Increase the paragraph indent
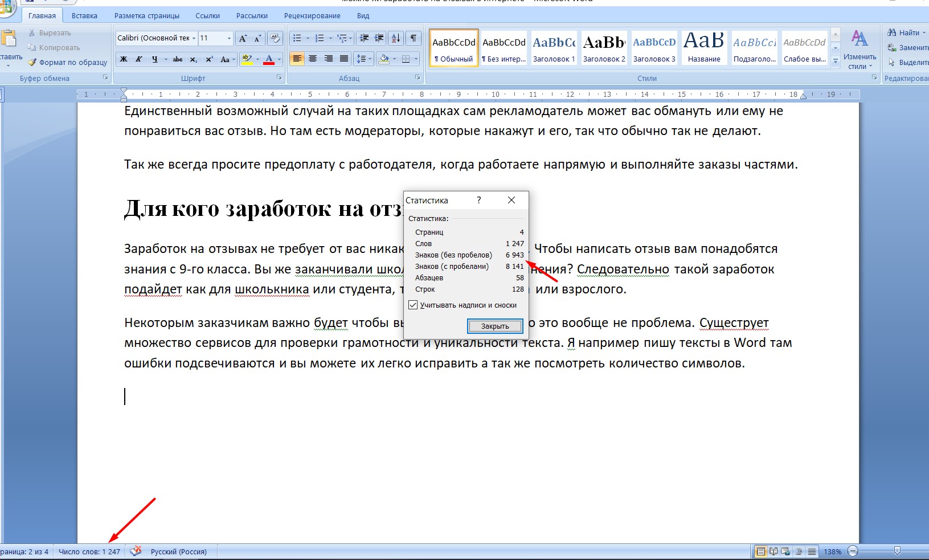This screenshot has height=560, width=929. (379, 38)
